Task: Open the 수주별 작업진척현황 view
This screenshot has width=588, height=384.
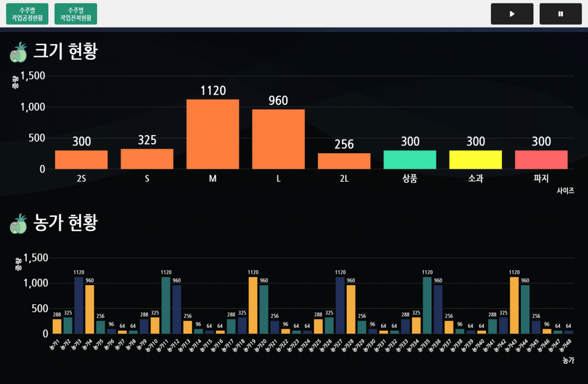Action: pos(76,14)
